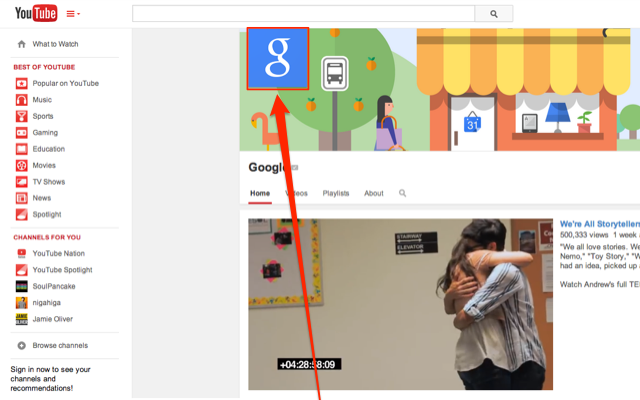Click the nigahiga channel avatar
Viewport: 640px width, 400px height.
coord(22,302)
